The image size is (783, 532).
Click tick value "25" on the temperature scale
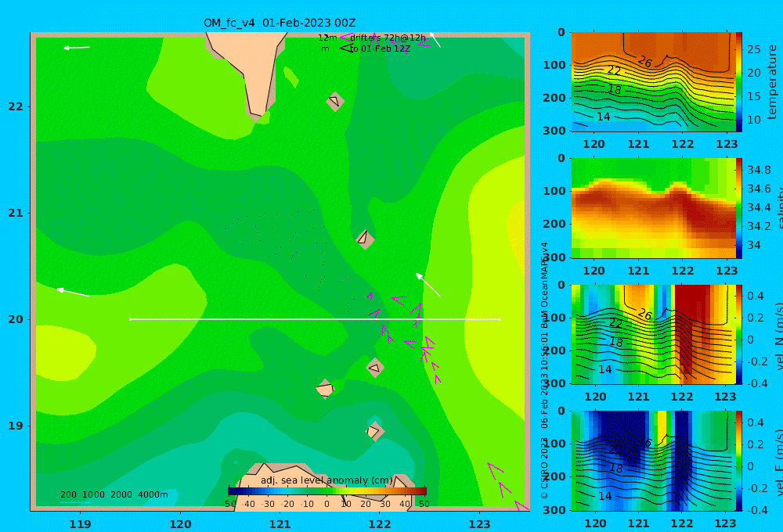tap(753, 49)
